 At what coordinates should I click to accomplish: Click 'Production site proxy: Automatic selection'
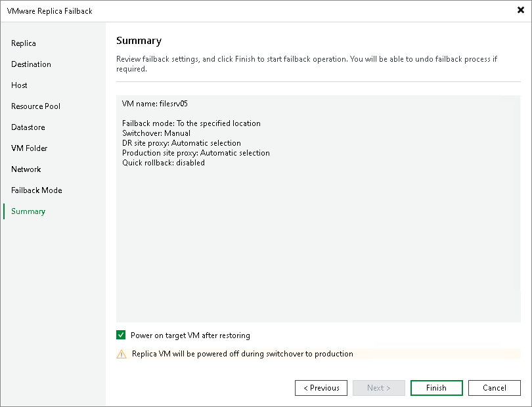click(196, 152)
